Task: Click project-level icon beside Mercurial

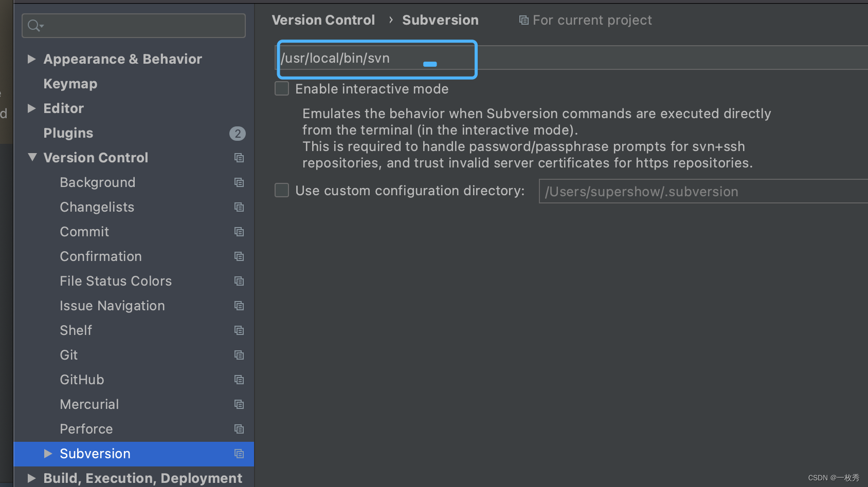Action: click(239, 404)
